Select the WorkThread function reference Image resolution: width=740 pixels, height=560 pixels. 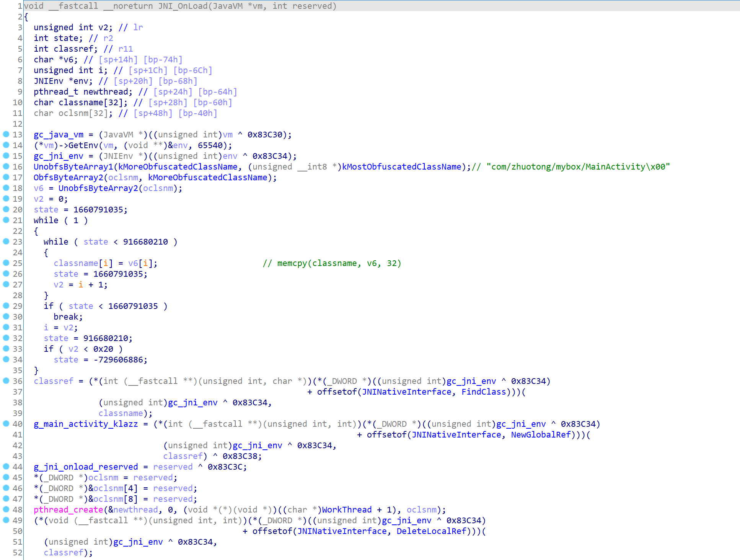pyautogui.click(x=347, y=510)
